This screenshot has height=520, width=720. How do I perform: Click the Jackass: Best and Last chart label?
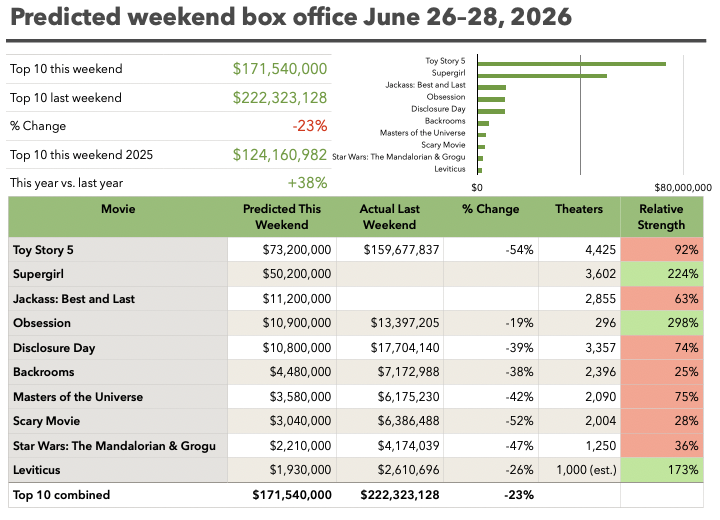(x=425, y=85)
